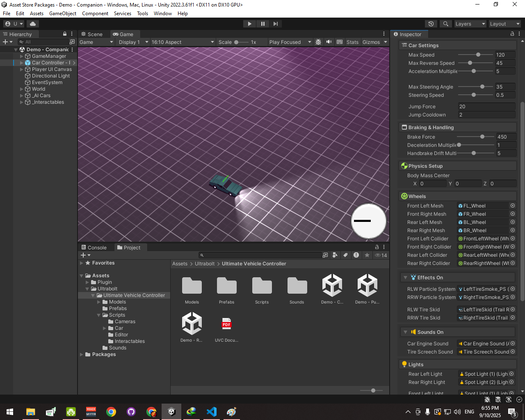Open the Project panel Search by Log Type icon
Viewport: 525px width, 420px height.
pyautogui.click(x=356, y=255)
